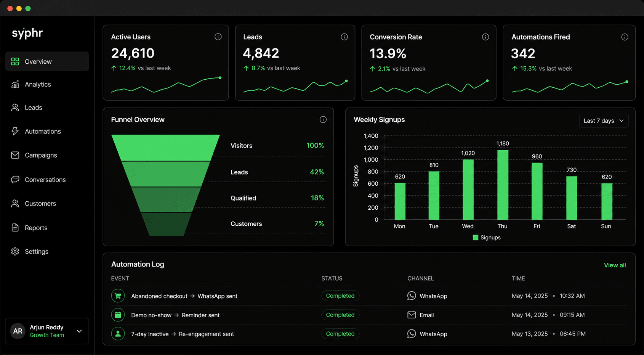The height and width of the screenshot is (355, 644).
Task: Click the Leads value 4,842
Action: (261, 53)
